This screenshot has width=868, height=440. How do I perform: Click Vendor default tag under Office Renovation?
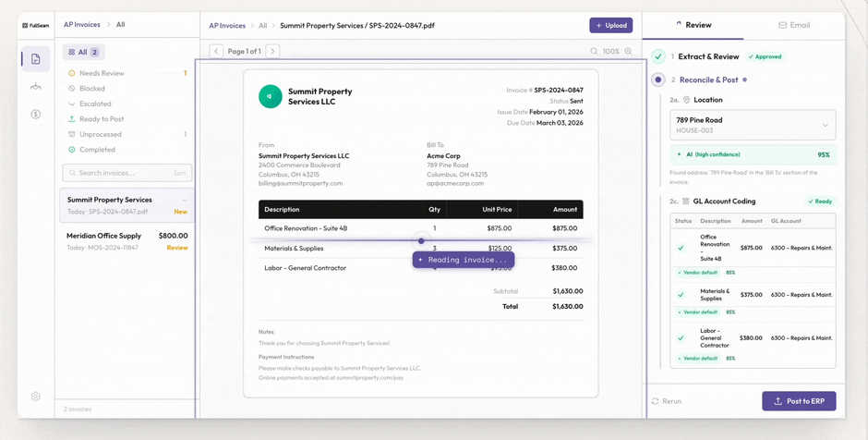coord(697,273)
